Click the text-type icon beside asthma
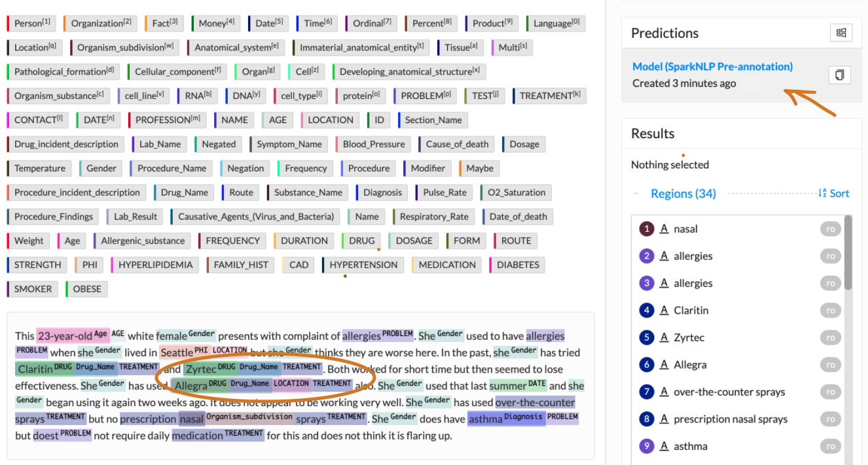This screenshot has width=868, height=465. pyautogui.click(x=664, y=446)
